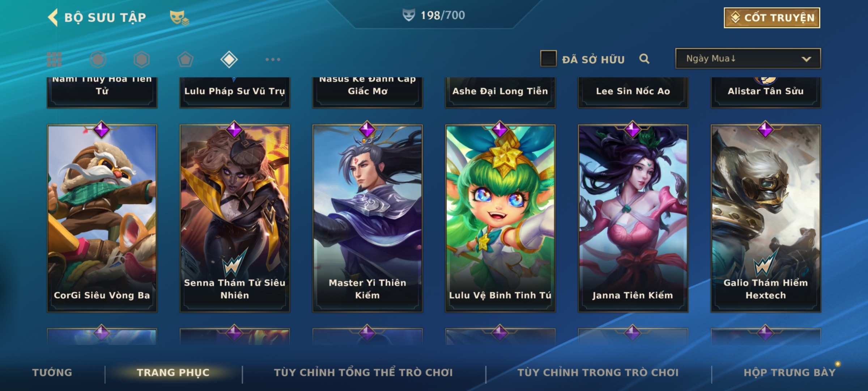Image resolution: width=868 pixels, height=391 pixels.
Task: Open the Ngày Mua sort dropdown
Action: click(x=748, y=59)
